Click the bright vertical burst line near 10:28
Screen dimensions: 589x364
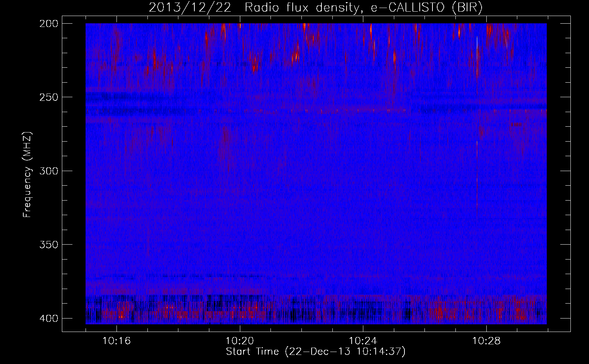point(477,127)
